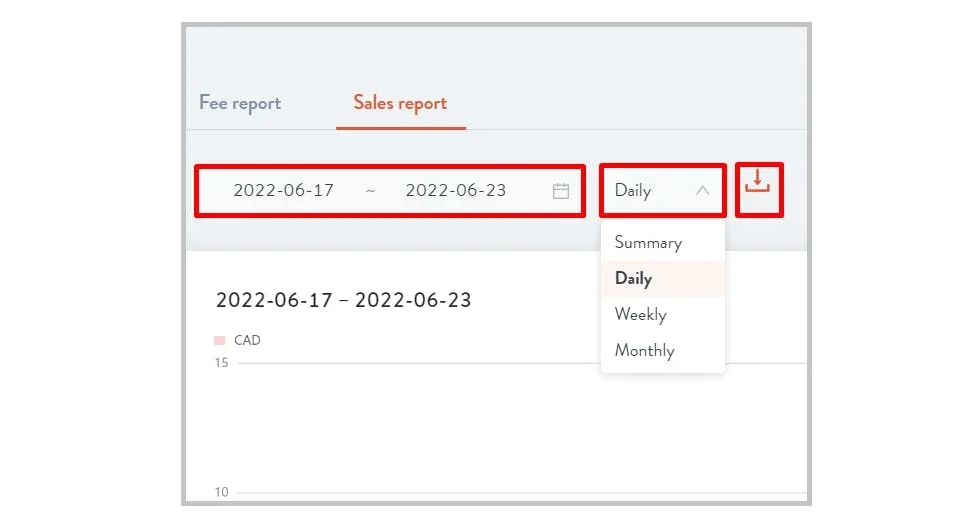
Task: Collapse the Daily dropdown chevron
Action: [702, 190]
